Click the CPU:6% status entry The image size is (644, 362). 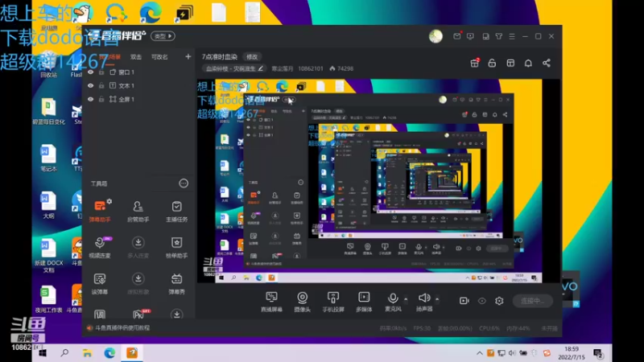click(489, 328)
